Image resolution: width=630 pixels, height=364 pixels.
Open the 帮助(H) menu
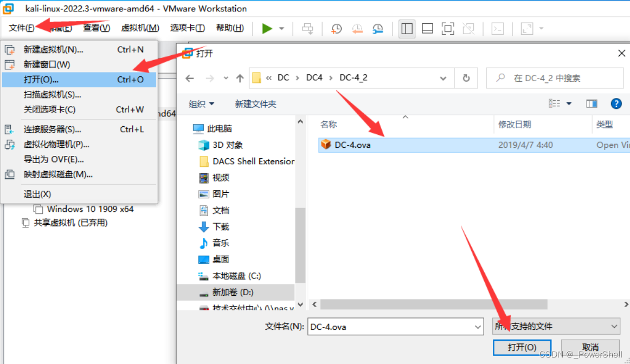(x=230, y=28)
